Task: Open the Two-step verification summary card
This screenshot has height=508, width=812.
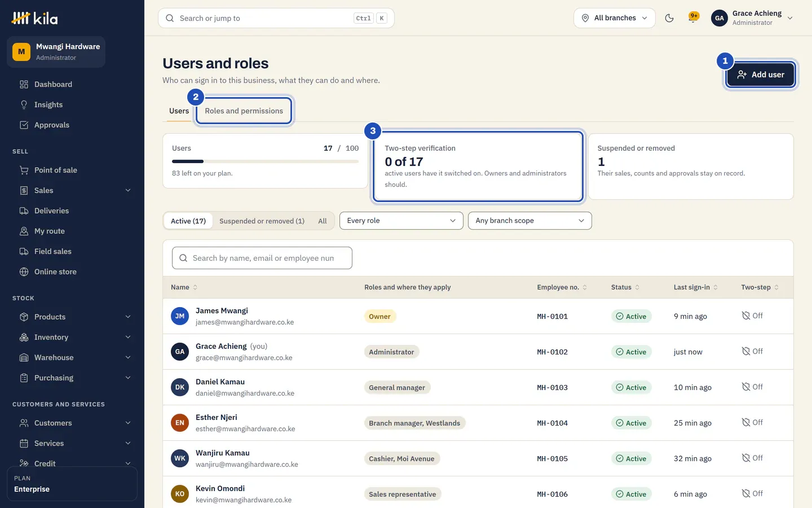Action: pyautogui.click(x=478, y=167)
